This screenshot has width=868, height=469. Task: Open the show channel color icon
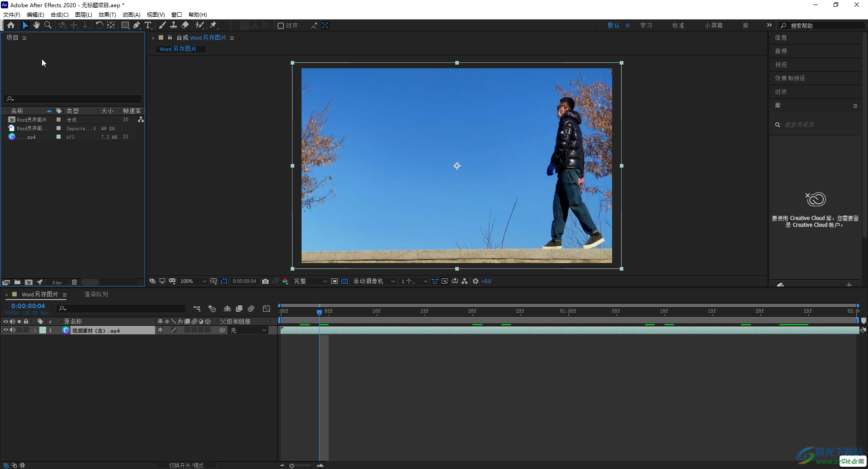(x=285, y=281)
